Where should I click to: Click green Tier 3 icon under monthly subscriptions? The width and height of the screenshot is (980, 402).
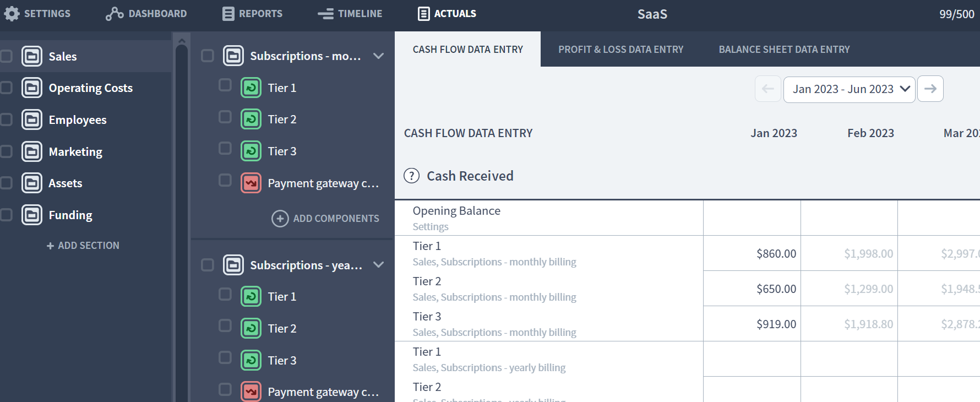tap(251, 151)
